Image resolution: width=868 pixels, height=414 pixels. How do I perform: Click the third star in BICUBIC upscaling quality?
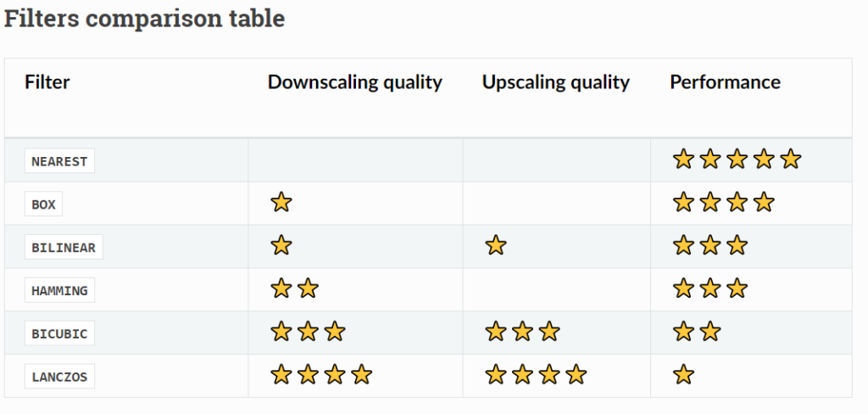pos(549,332)
